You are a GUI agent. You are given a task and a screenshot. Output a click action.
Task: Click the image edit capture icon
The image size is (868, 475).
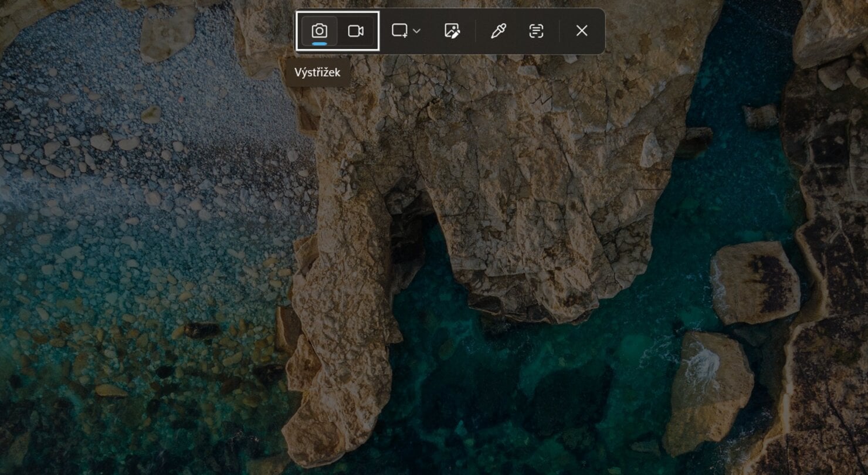tap(452, 31)
